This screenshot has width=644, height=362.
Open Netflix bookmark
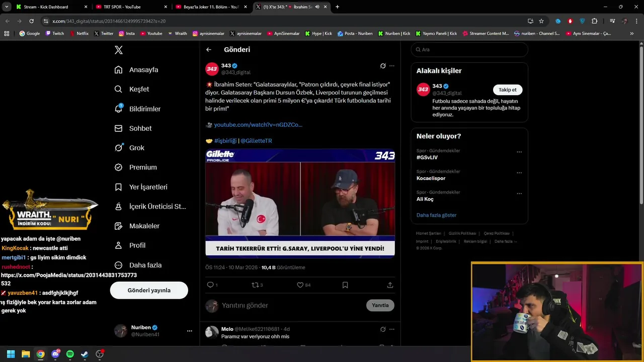coord(79,34)
